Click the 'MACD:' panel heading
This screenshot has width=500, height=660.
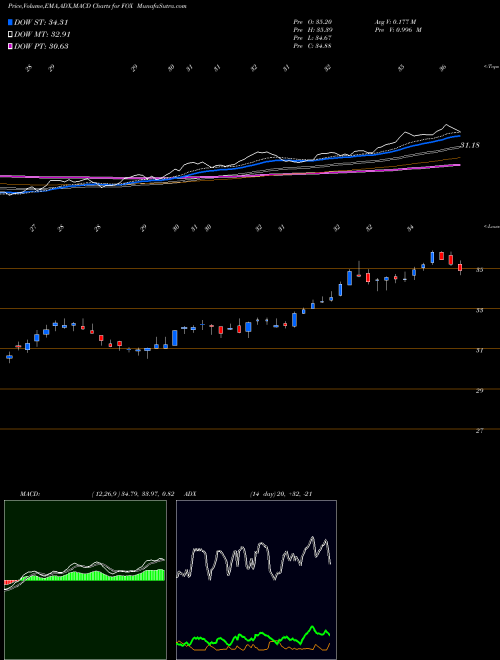tap(29, 494)
